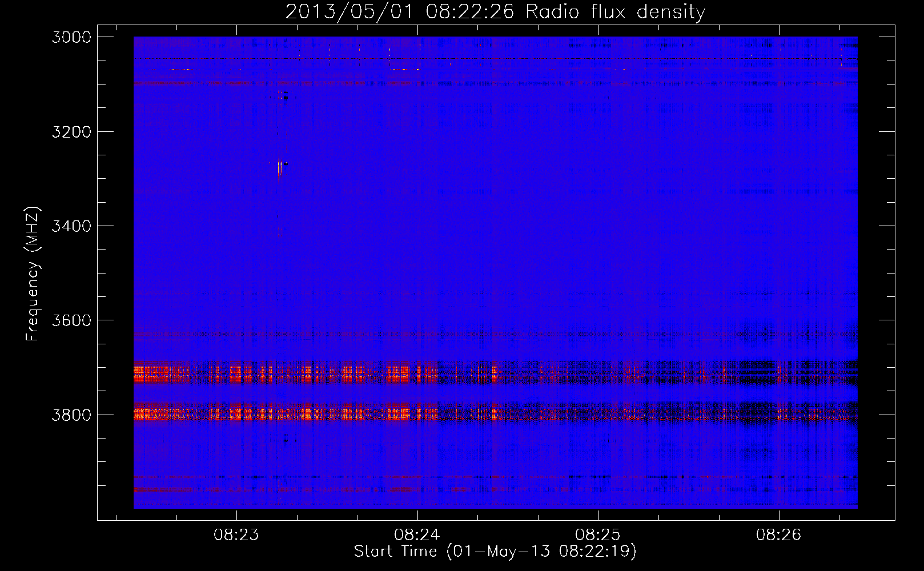This screenshot has height=571, width=924.
Task: Click the 'Frequency (MHZ)' axis label
Action: pos(33,274)
